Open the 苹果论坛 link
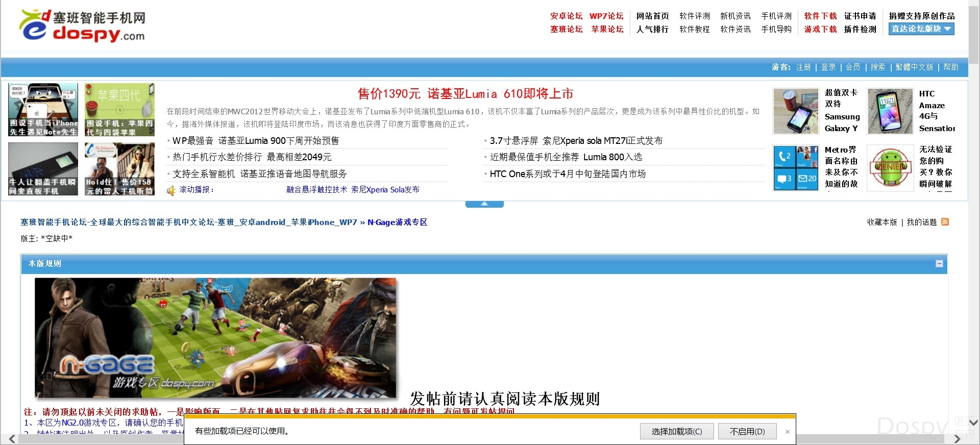This screenshot has width=980, height=445. point(607,29)
